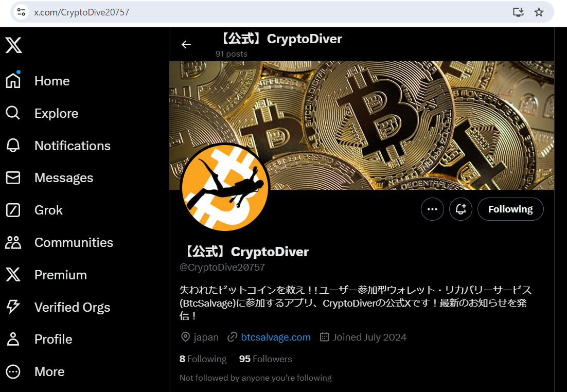The image size is (567, 392).
Task: Open Messages envelope icon
Action: 13,177
